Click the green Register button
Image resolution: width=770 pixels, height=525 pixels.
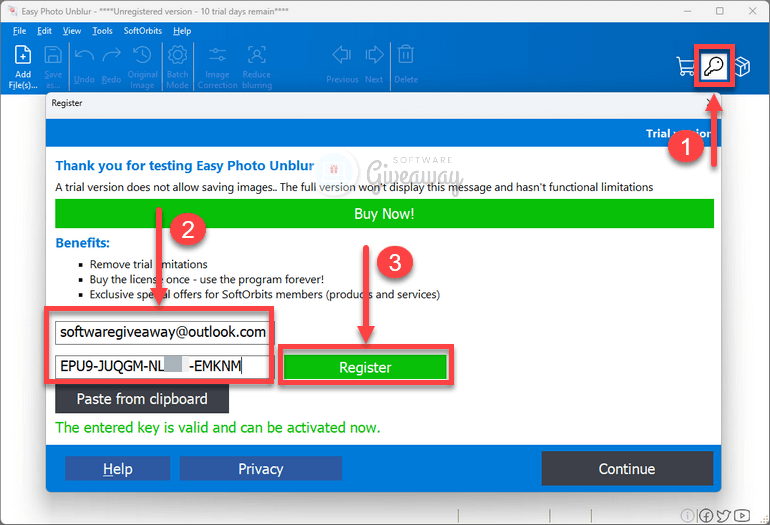[365, 367]
